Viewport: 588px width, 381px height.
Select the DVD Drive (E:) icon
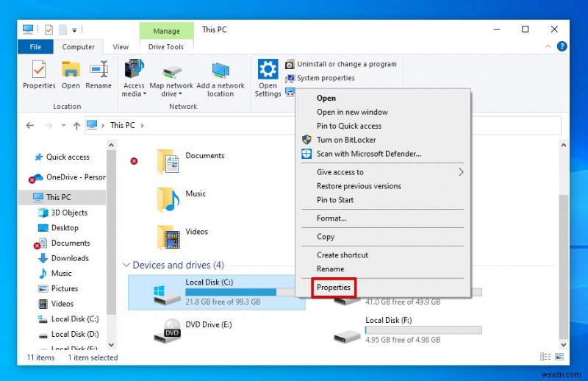tap(168, 331)
